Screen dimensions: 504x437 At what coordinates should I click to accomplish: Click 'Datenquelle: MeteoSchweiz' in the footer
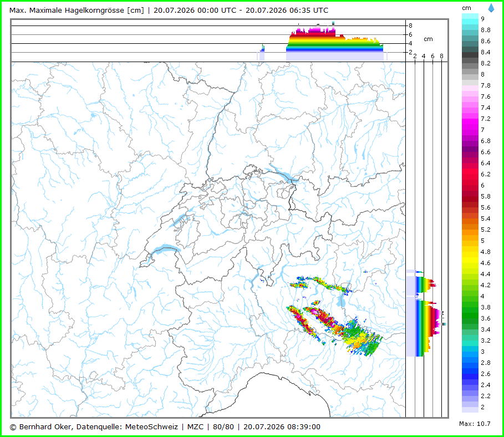click(x=128, y=426)
